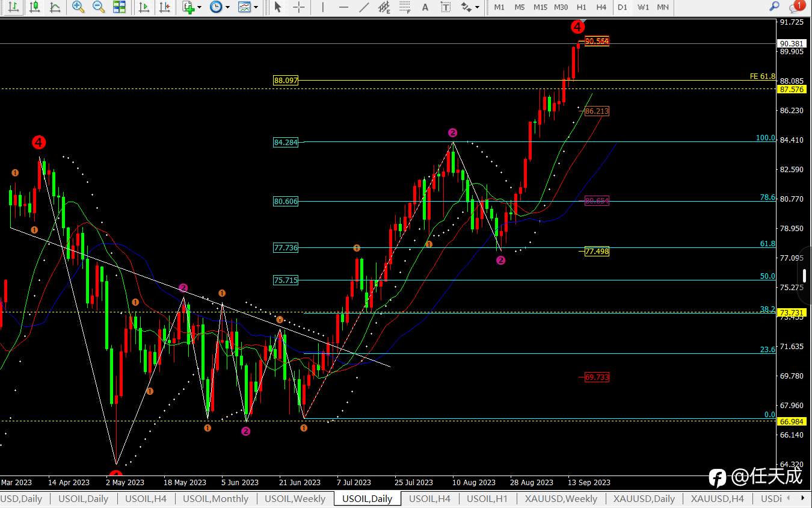Click the 90.381 current price marker
This screenshot has width=812, height=508.
pos(791,43)
